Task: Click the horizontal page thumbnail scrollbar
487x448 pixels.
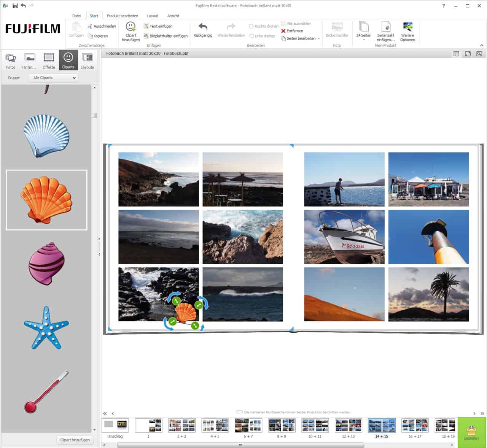Action: [240, 445]
